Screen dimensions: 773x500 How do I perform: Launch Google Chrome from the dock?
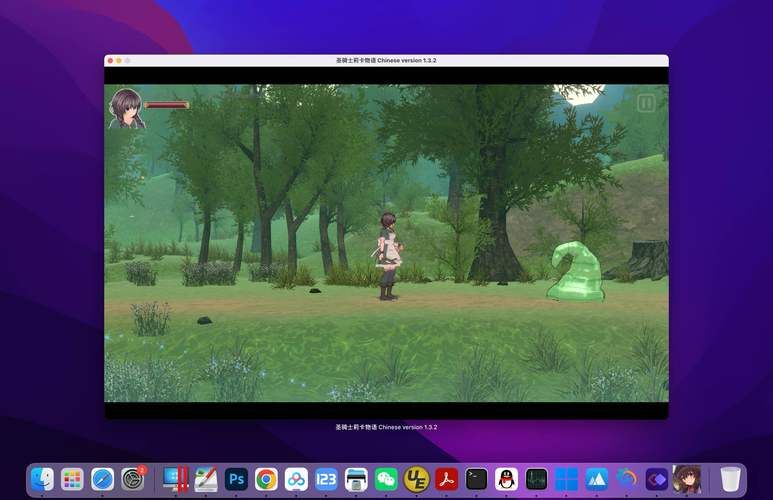(x=266, y=479)
